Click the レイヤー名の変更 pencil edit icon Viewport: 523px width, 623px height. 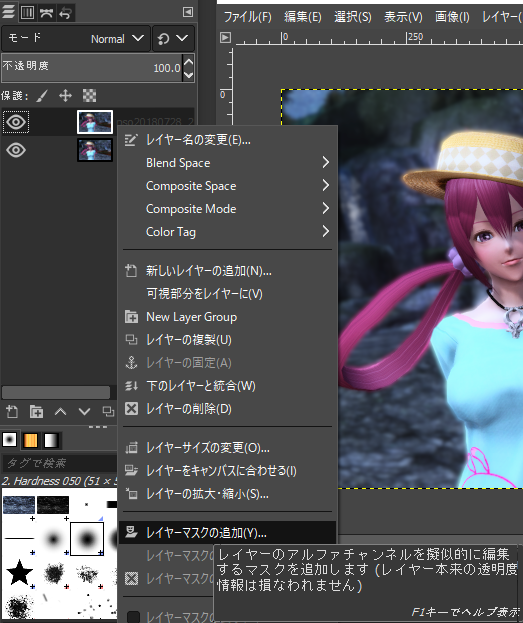click(131, 140)
